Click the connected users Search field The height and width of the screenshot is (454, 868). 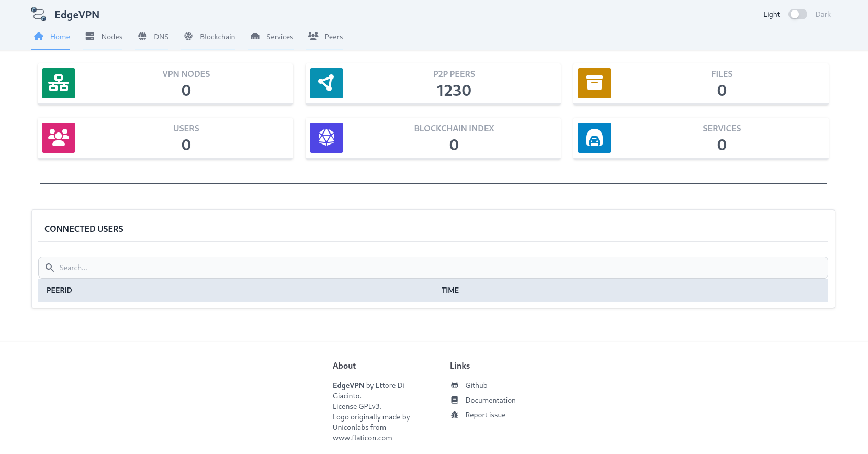pyautogui.click(x=433, y=268)
